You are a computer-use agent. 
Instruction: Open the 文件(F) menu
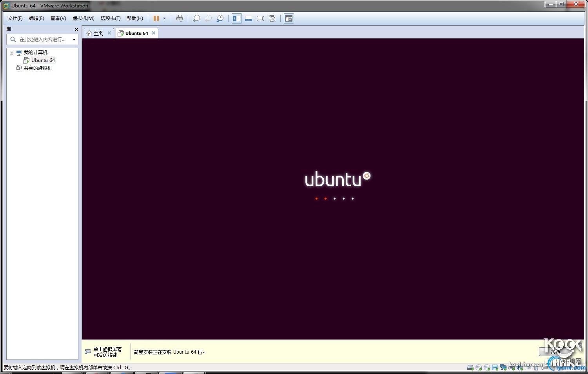point(15,18)
